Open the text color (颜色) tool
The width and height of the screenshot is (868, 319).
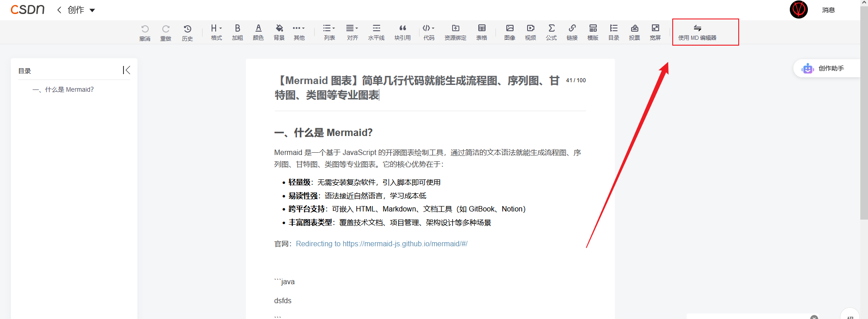pos(258,32)
